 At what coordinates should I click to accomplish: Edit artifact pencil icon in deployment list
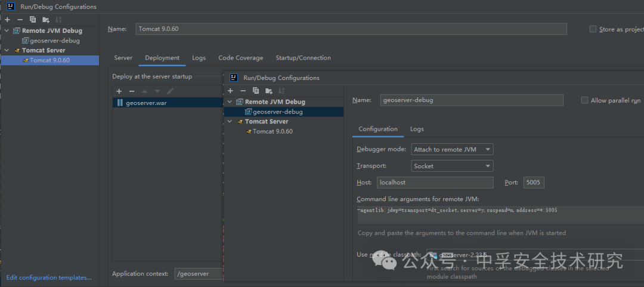(x=170, y=91)
